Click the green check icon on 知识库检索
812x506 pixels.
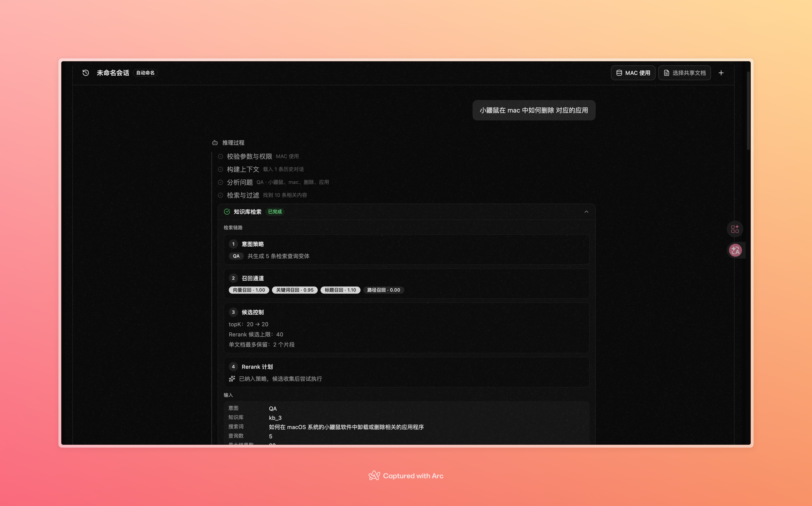(227, 212)
